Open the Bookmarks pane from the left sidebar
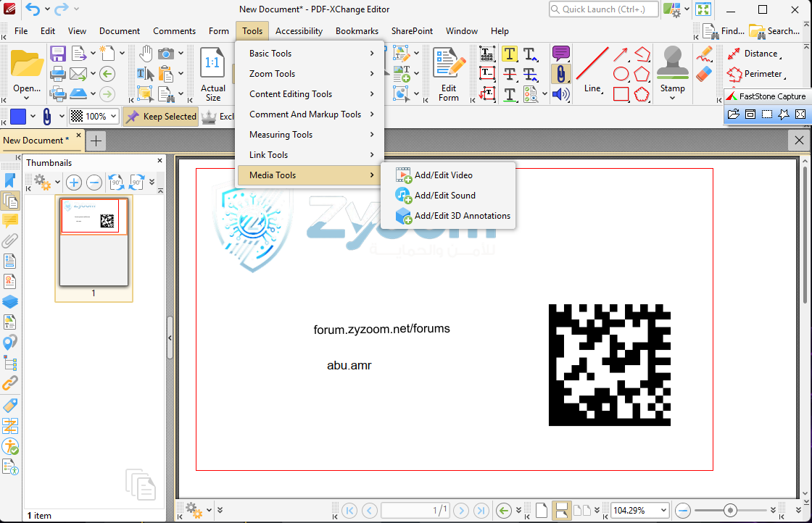Viewport: 812px width, 523px height. [10, 180]
